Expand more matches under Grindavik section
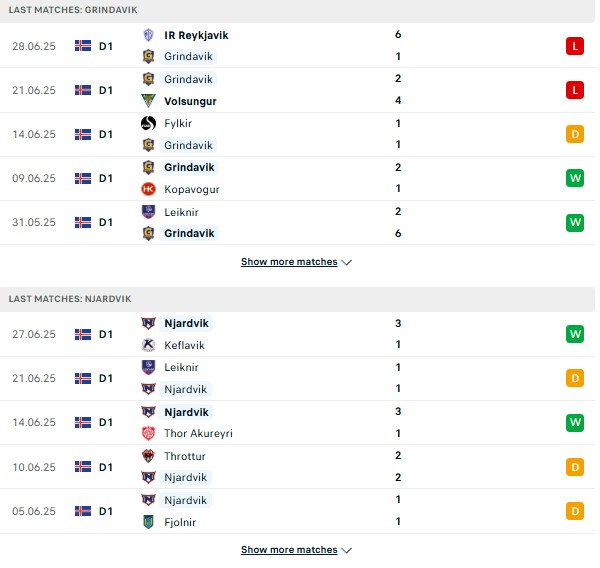Screen dimensions: 600x568 pos(296,262)
